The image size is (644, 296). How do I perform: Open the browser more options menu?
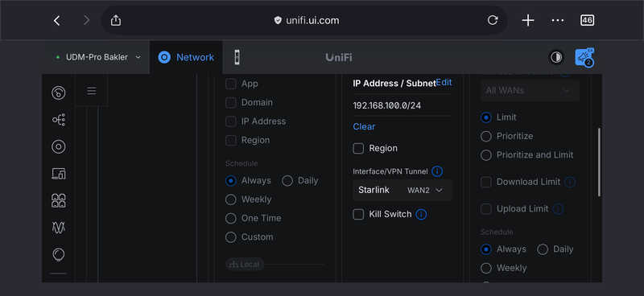click(557, 21)
